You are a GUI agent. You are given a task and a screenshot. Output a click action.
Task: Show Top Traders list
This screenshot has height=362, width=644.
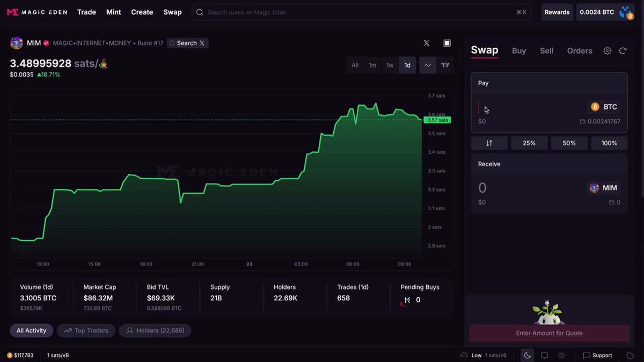(x=86, y=330)
